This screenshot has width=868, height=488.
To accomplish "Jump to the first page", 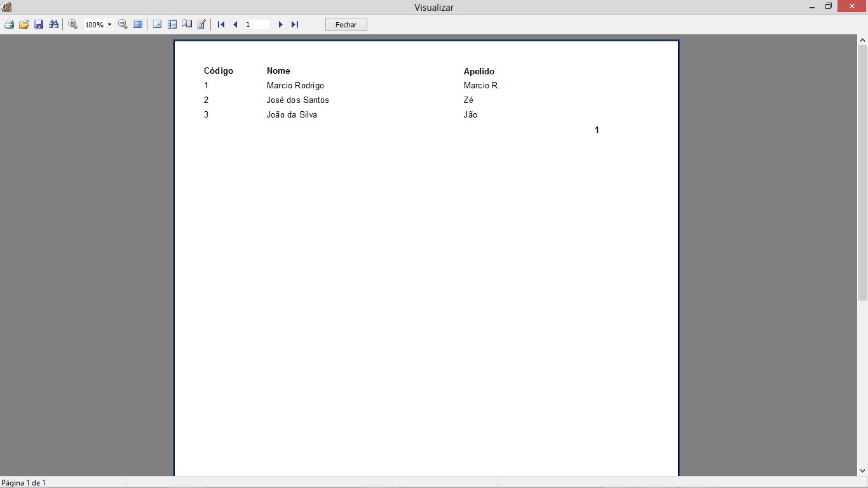I will click(220, 24).
